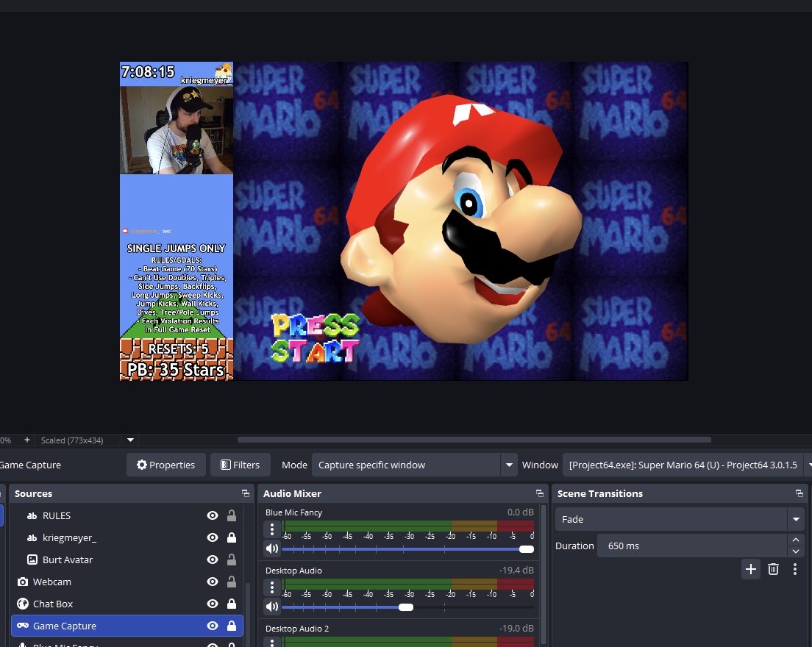Viewport: 812px width, 647px height.
Task: Open Properties for Game Capture source
Action: (x=165, y=465)
